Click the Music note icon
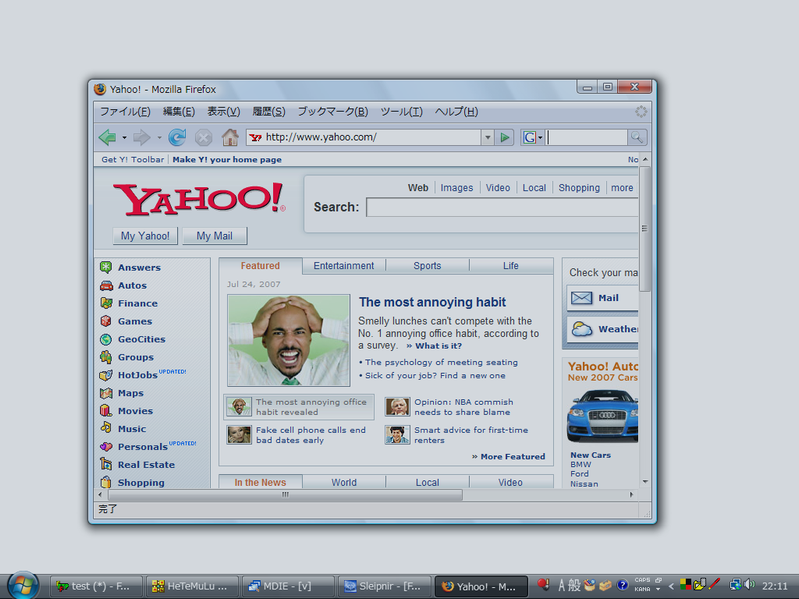 tap(106, 428)
